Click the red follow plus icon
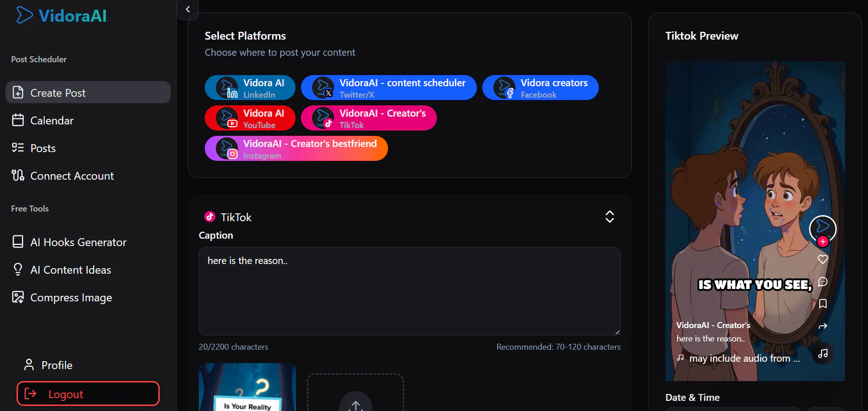Image resolution: width=868 pixels, height=411 pixels. click(x=823, y=241)
